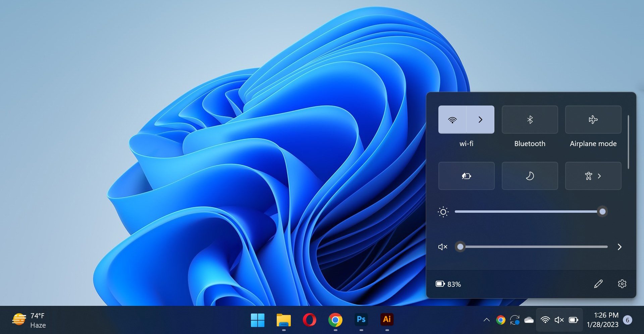644x334 pixels.
Task: Toggle the Night light moon tile
Action: click(x=530, y=176)
